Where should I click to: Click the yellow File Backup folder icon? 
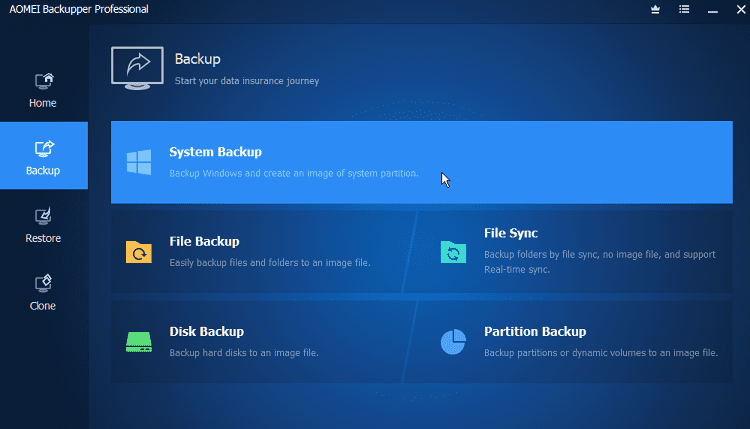[x=139, y=252]
